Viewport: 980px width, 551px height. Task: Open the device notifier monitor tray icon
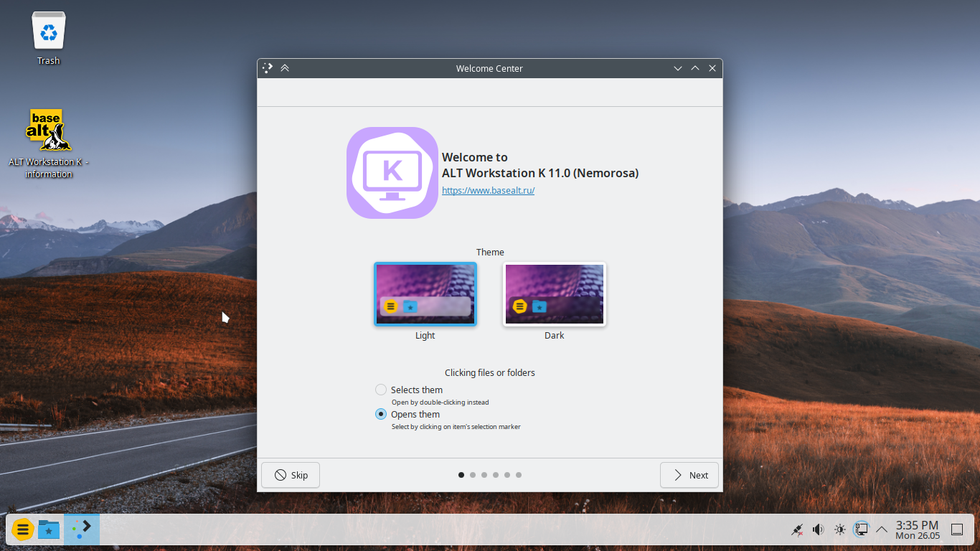click(861, 529)
